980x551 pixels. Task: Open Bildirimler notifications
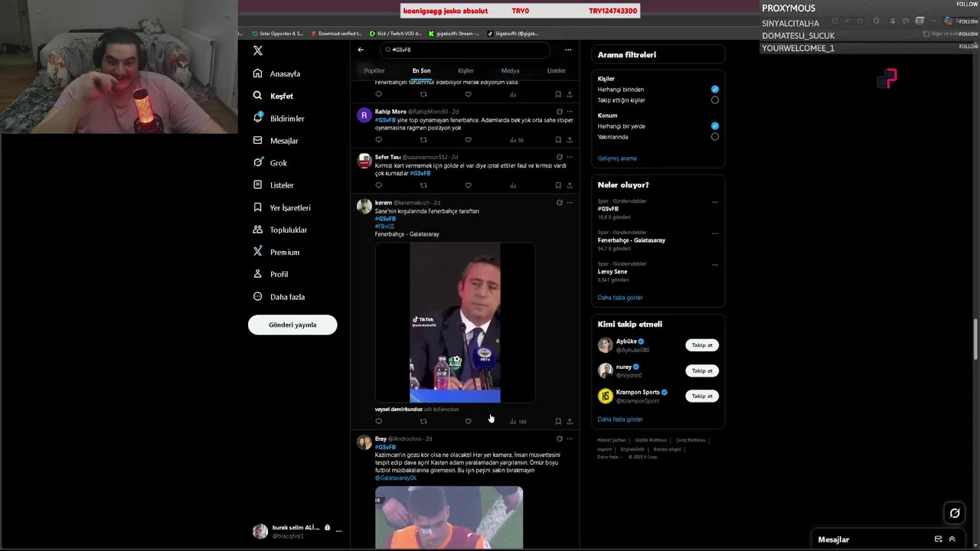(x=279, y=119)
